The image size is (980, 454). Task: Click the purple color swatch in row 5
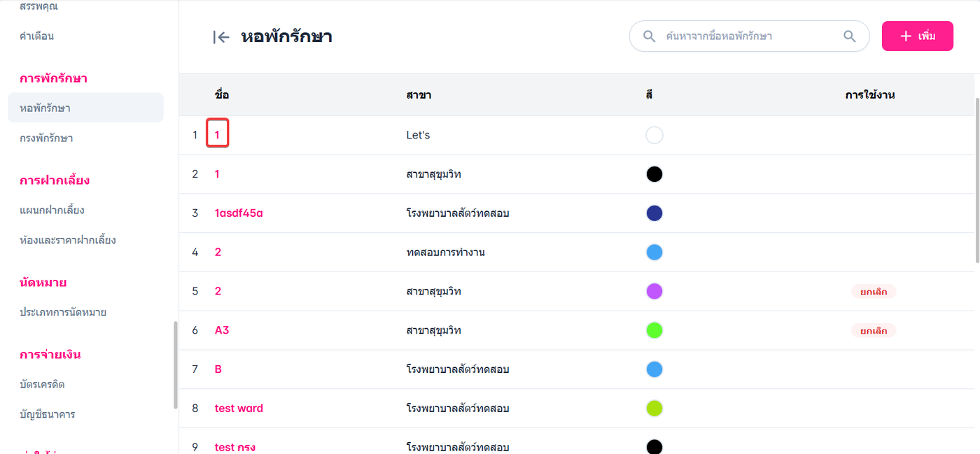[654, 291]
